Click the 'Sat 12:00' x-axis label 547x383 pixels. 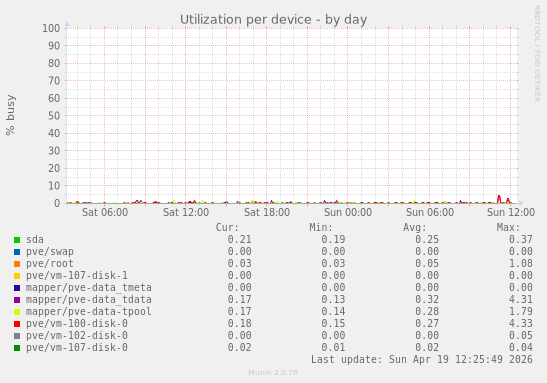[186, 212]
